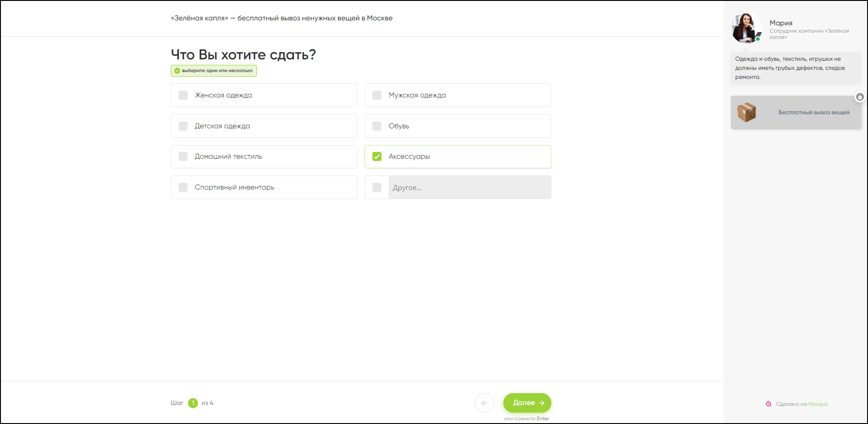Select the Мужская одежда checkbox
Viewport: 868px width, 424px height.
click(377, 95)
